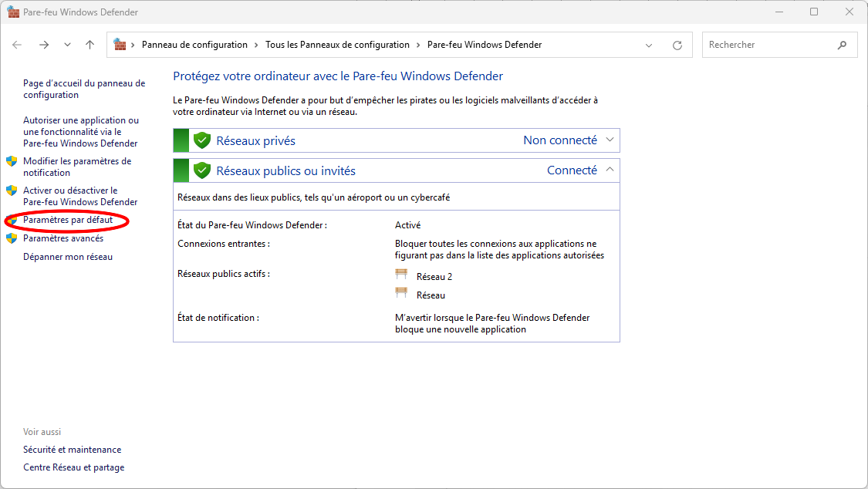Viewport: 868px width, 489px height.
Task: Open Paramètres par défaut link
Action: tap(68, 221)
